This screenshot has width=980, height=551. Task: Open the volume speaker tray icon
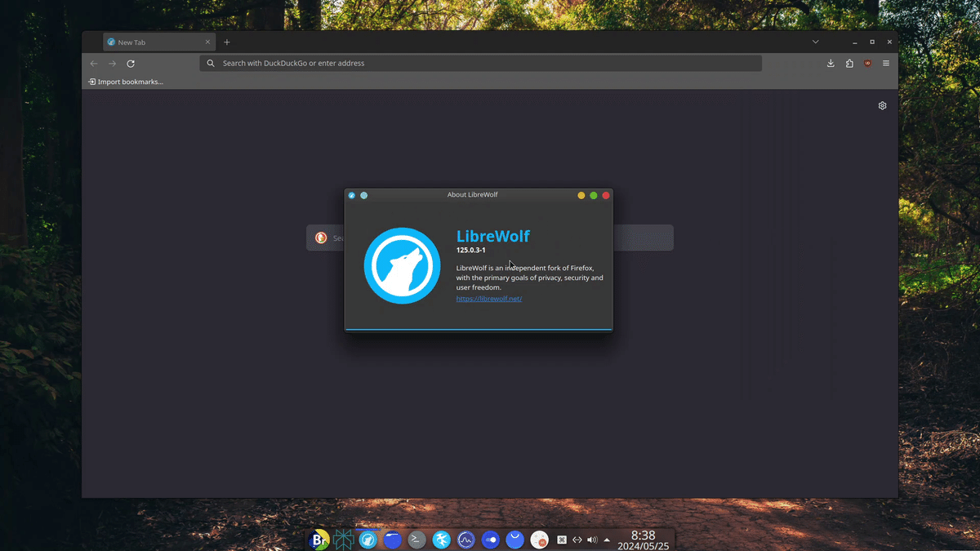592,540
